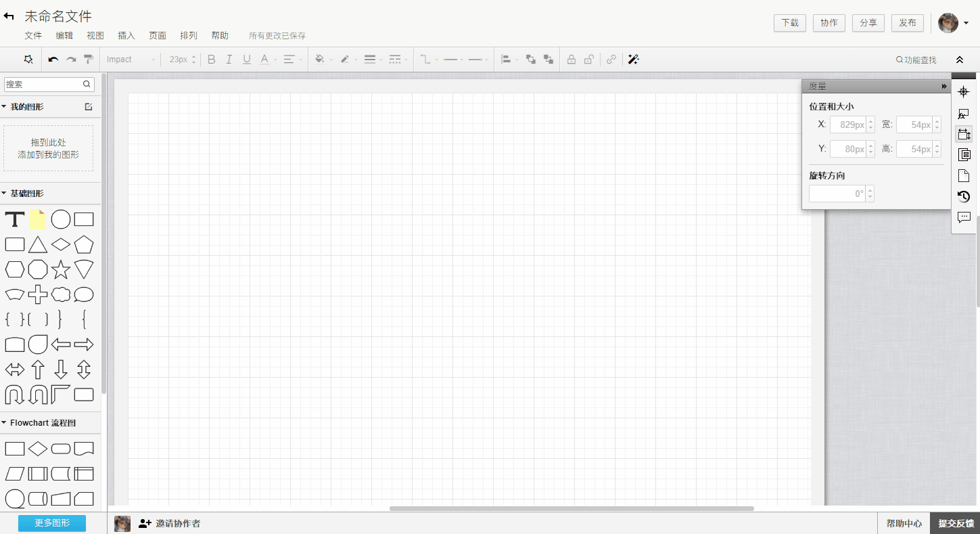980x534 pixels.
Task: Open the shape align dropdown
Action: click(x=509, y=60)
